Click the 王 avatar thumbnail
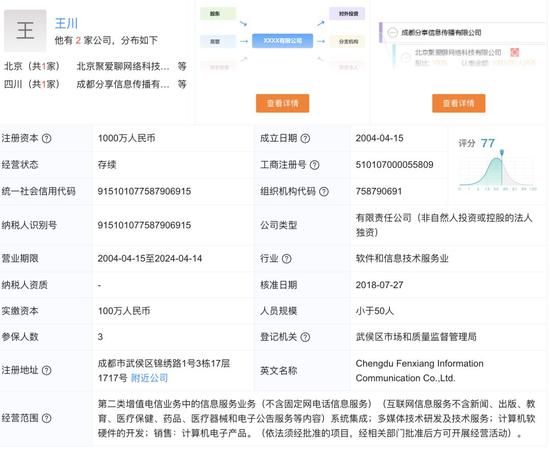 (25, 31)
